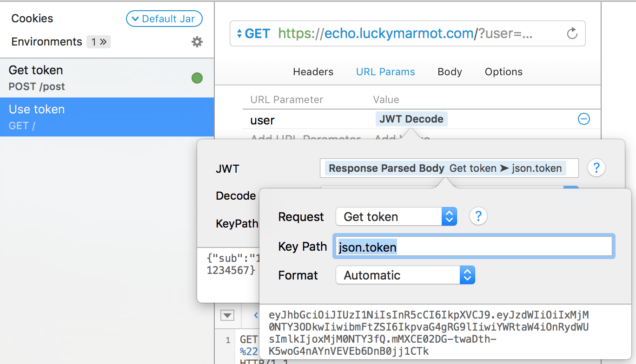Click the decoded JSON sub preview
The width and height of the screenshot is (636, 364).
click(232, 264)
